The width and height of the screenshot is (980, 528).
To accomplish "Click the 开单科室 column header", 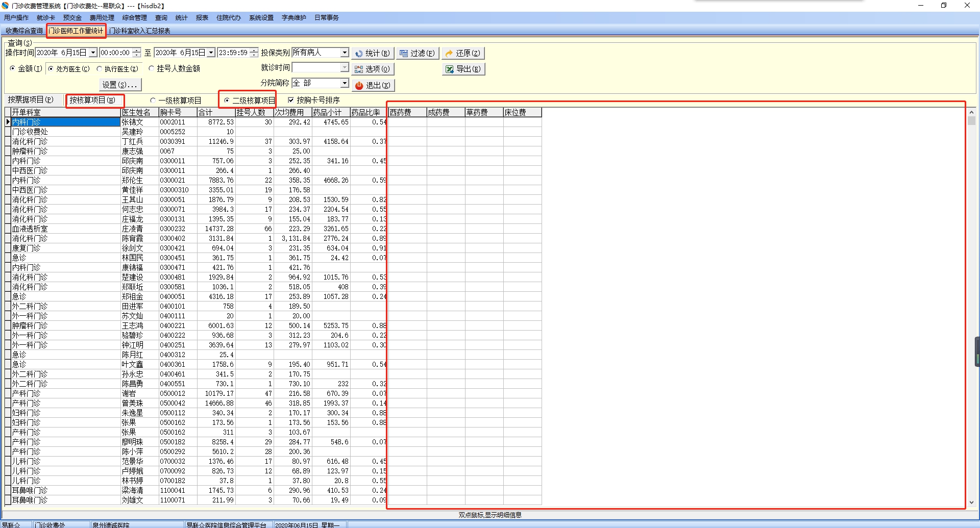I will coord(66,112).
